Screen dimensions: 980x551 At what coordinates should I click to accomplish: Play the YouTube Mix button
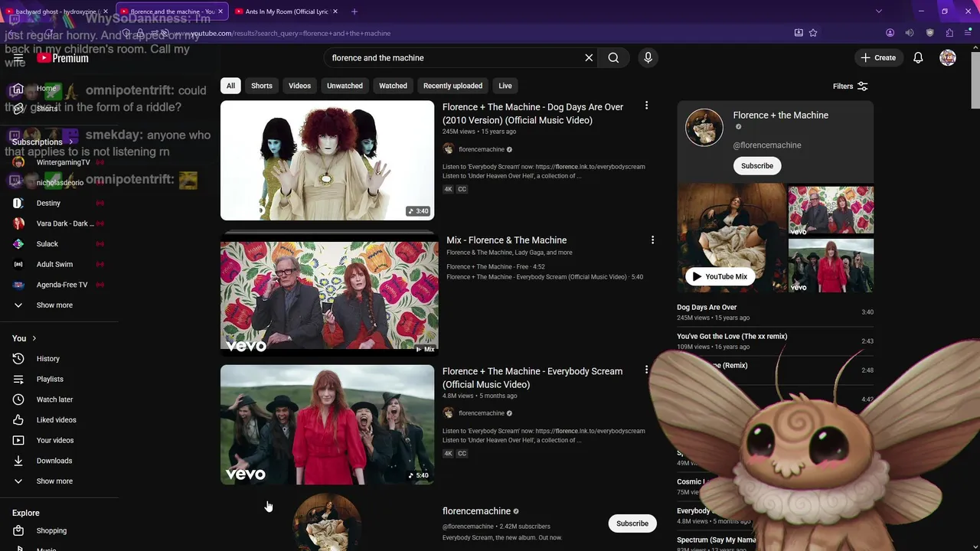point(719,276)
